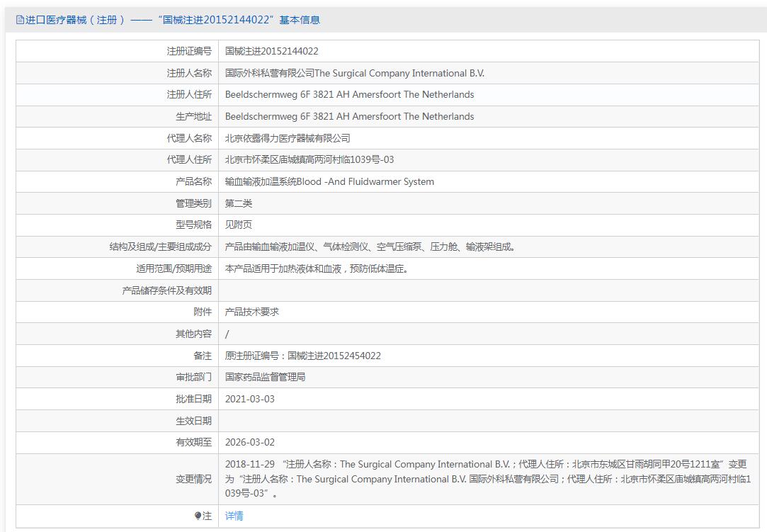Click the 代理人名称 label
The width and height of the screenshot is (767, 532).
click(x=189, y=139)
